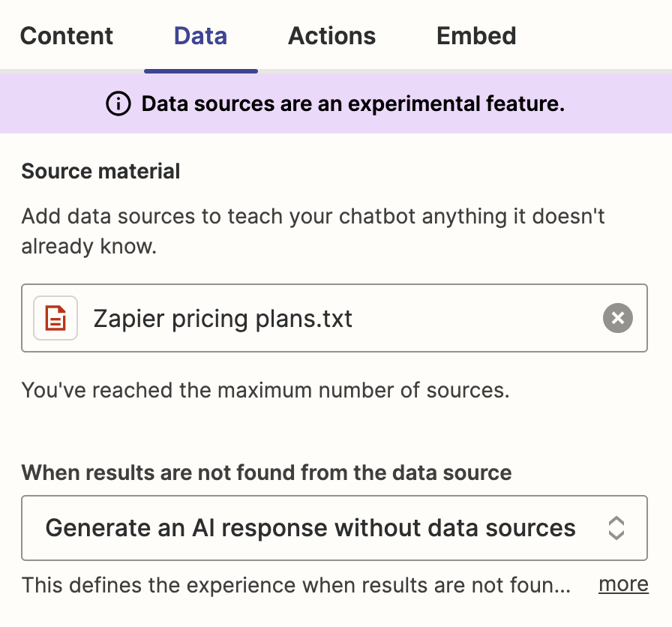The width and height of the screenshot is (672, 627).
Task: Click the red document icon beside the txt file
Action: pos(55,318)
